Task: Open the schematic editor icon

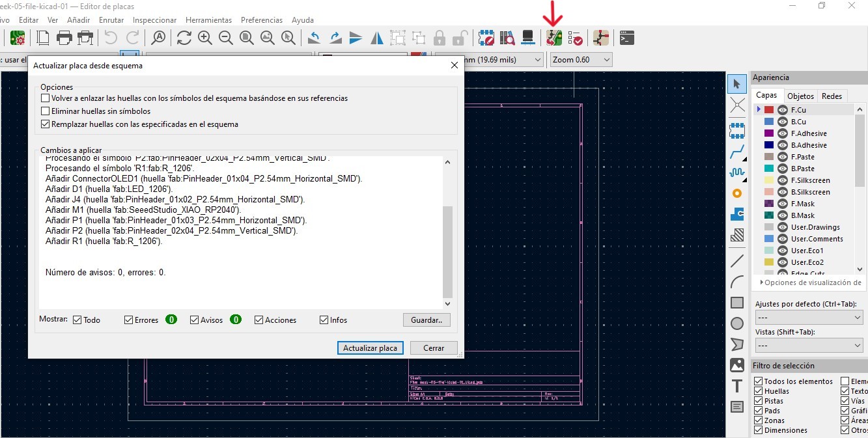Action: pyautogui.click(x=601, y=38)
